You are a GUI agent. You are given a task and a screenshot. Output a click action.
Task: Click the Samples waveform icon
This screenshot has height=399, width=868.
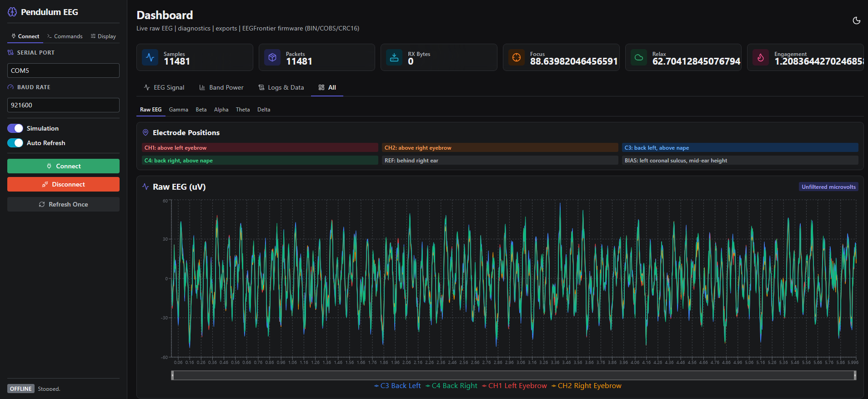150,58
